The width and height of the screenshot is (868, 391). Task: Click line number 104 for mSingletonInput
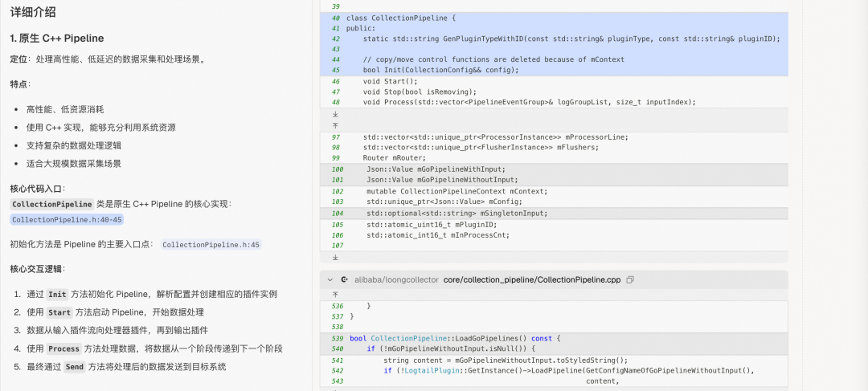[337, 213]
